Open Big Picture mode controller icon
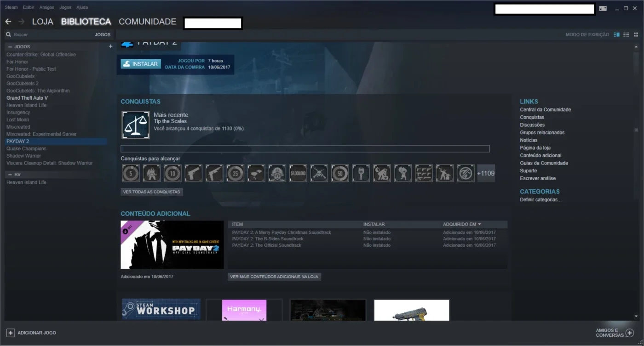The height and width of the screenshot is (346, 644). (603, 8)
